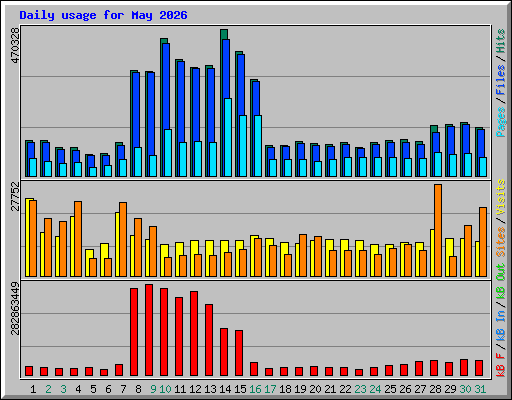
Task: Click day 14 on the x-axis
Action: click(225, 389)
